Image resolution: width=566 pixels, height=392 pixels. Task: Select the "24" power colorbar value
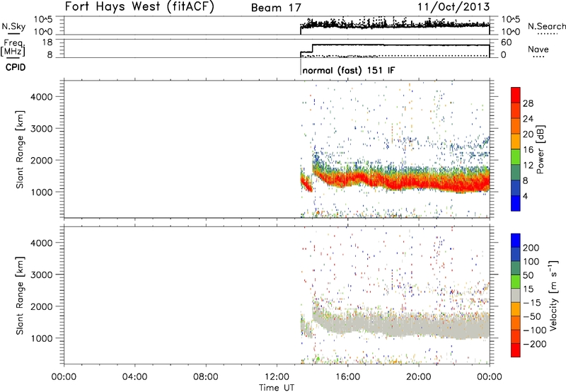(528, 119)
